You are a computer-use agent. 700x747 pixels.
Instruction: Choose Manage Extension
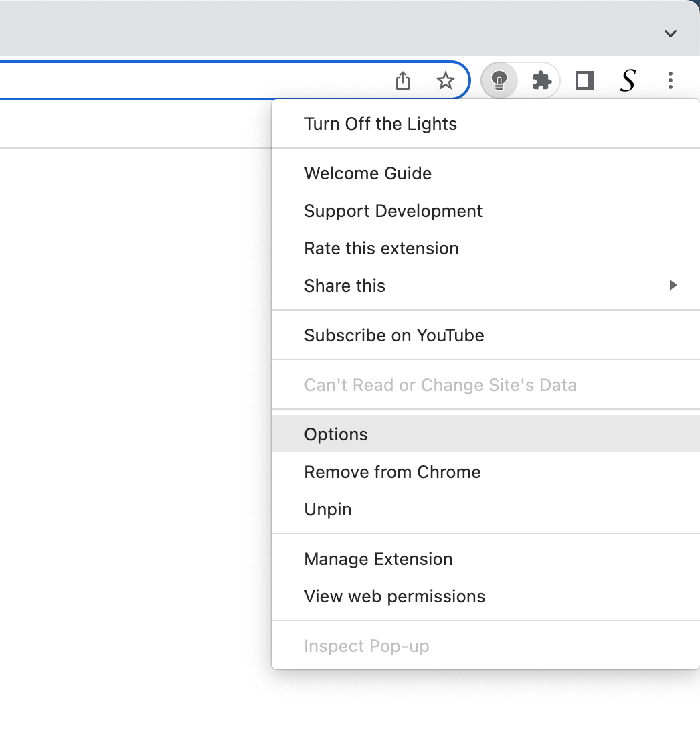[378, 559]
